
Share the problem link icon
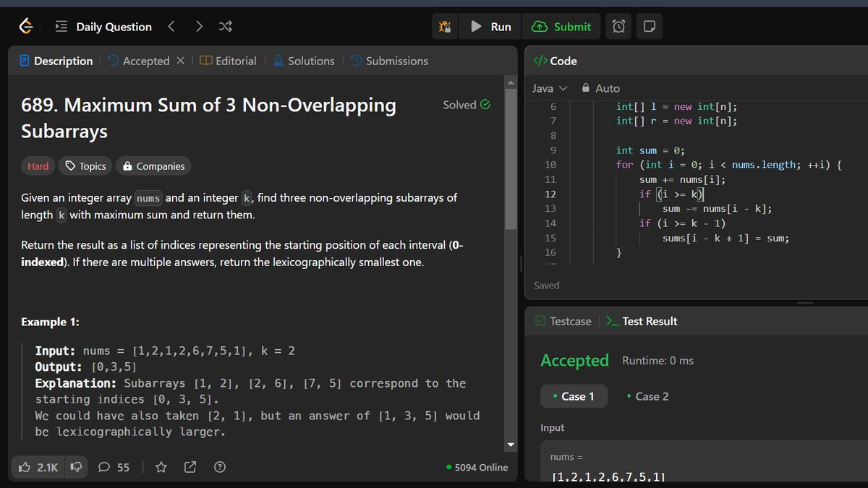190,468
